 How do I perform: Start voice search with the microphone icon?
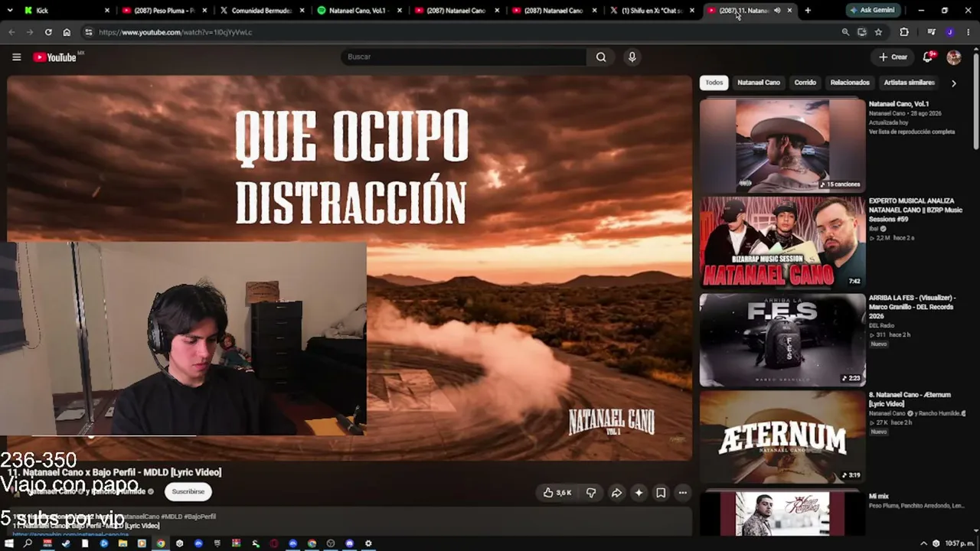632,57
